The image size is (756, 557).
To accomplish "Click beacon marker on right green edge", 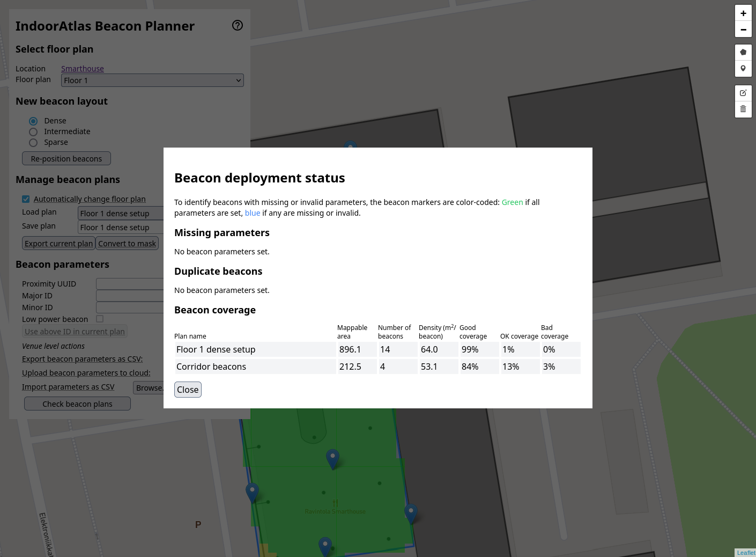I will (411, 514).
